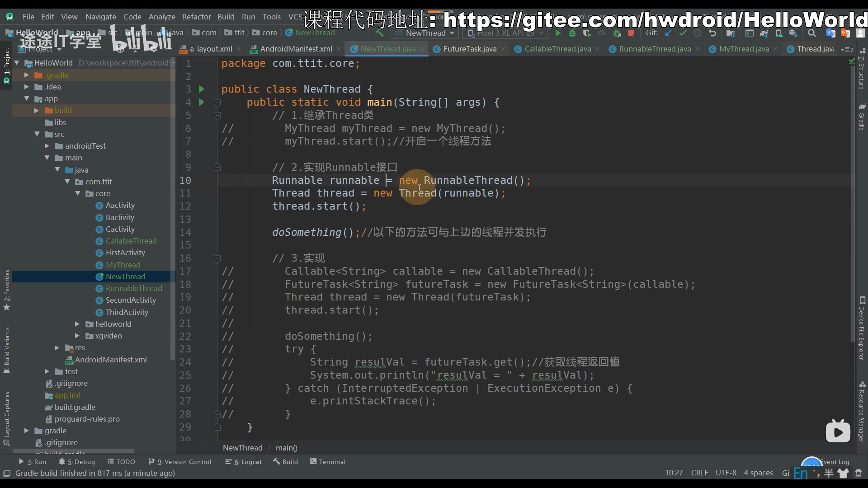Click the Debug bug icon in toolbar
This screenshot has height=488, width=868.
click(x=572, y=33)
